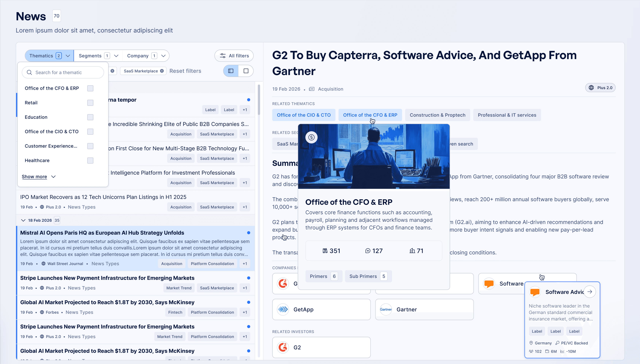
Task: Click the dollar icon on thematic image
Action: click(311, 137)
